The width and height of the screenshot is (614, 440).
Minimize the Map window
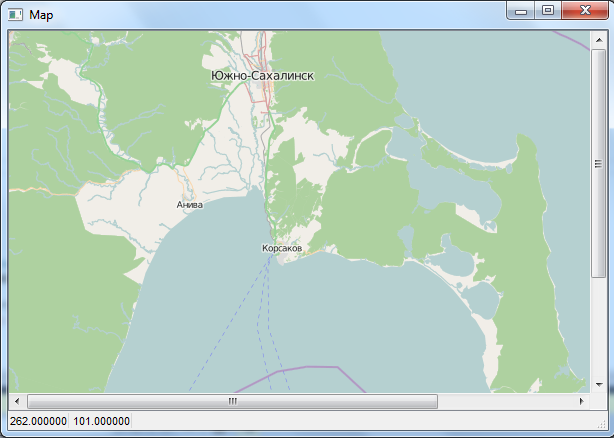521,11
